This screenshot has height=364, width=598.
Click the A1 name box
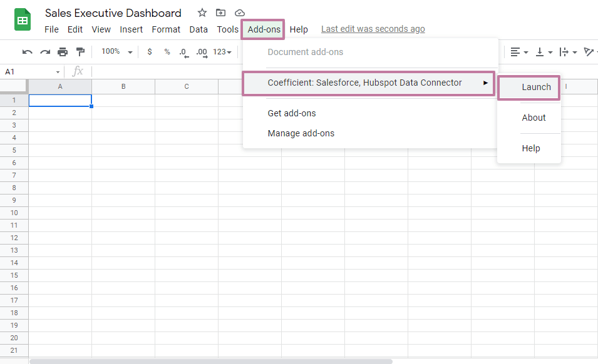point(33,71)
